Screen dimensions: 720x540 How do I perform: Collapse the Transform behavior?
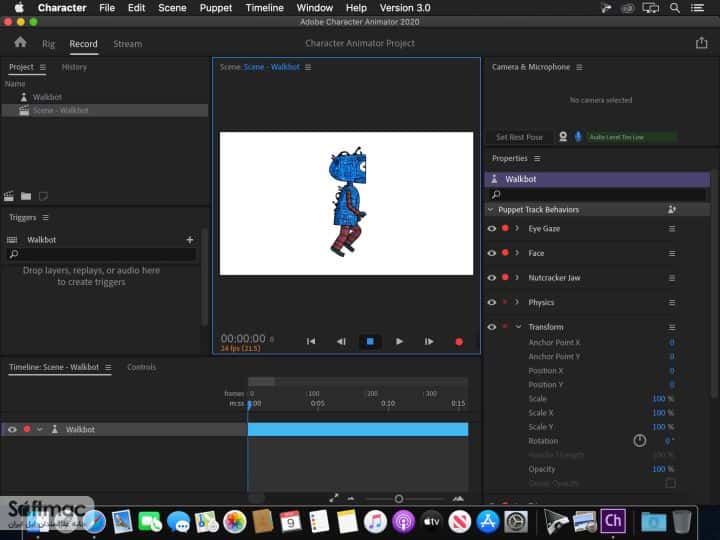tap(518, 327)
